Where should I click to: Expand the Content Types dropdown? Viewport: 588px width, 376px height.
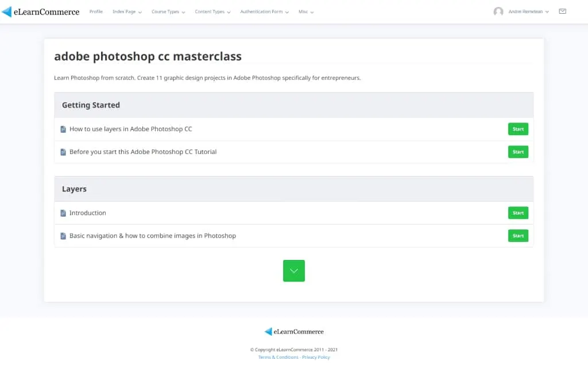212,11
